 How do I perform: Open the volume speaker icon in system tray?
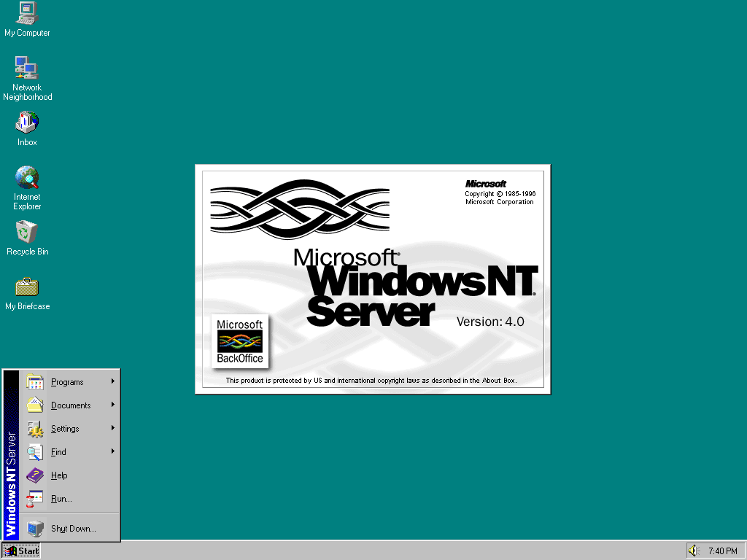click(694, 551)
